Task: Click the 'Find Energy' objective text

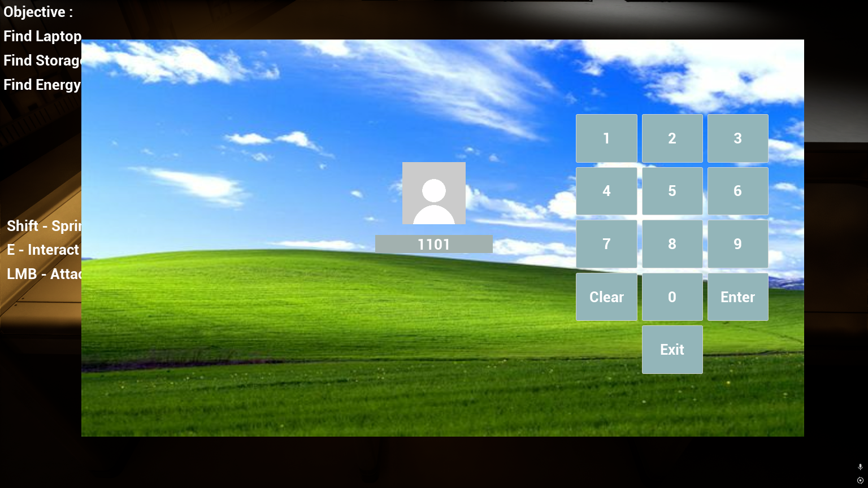Action: [x=42, y=85]
